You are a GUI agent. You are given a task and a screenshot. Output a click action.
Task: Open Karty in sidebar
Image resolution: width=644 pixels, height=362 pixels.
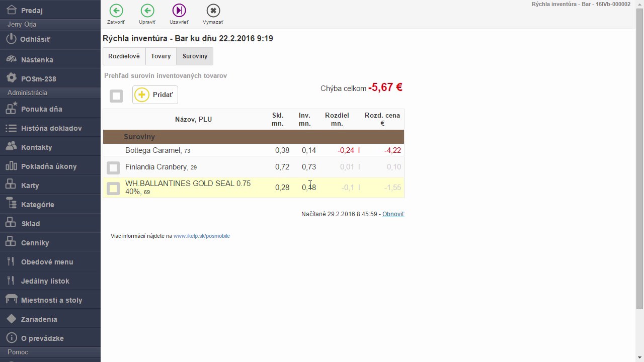tap(50, 185)
